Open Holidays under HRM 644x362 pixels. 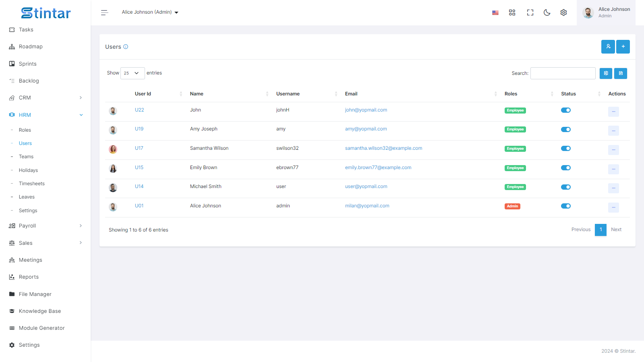click(28, 170)
